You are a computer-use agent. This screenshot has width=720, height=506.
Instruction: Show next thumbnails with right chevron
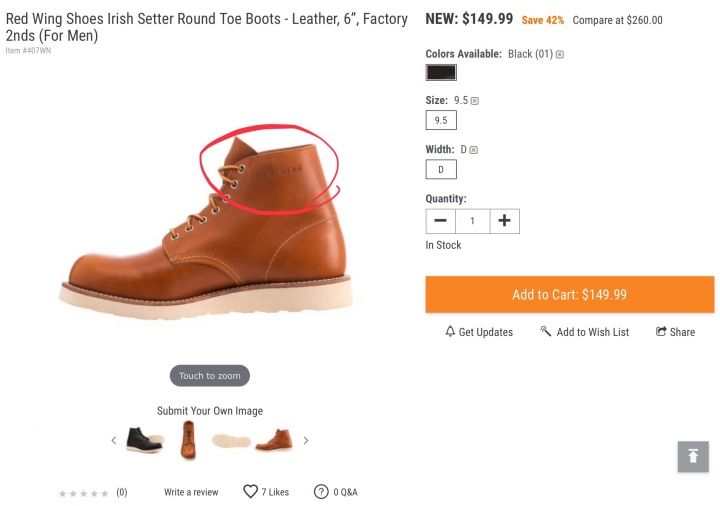pyautogui.click(x=306, y=441)
